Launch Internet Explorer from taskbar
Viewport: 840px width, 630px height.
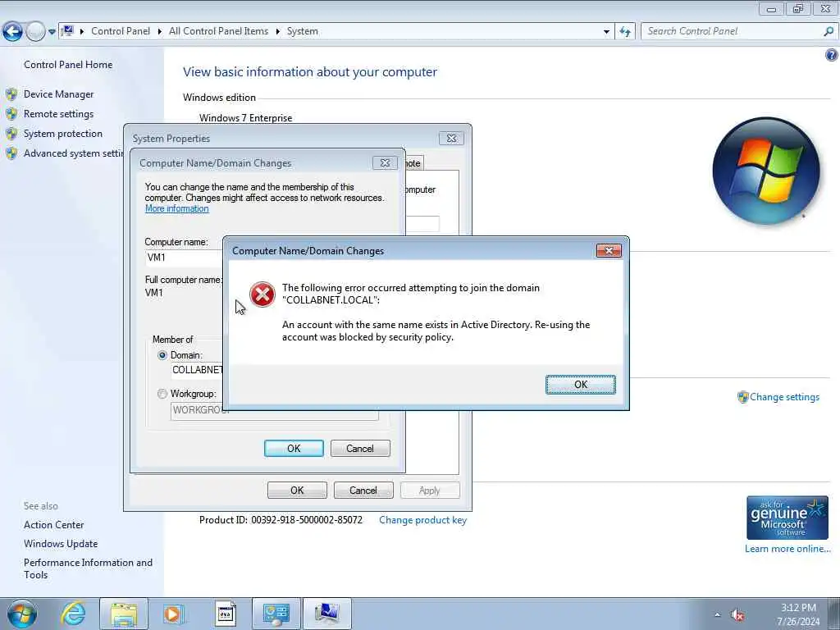73,614
